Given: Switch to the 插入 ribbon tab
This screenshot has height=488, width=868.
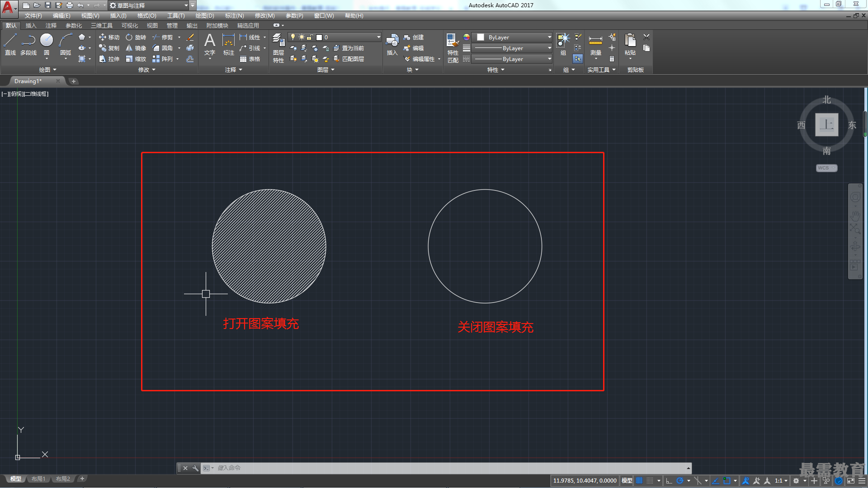Looking at the screenshot, I should tap(31, 25).
